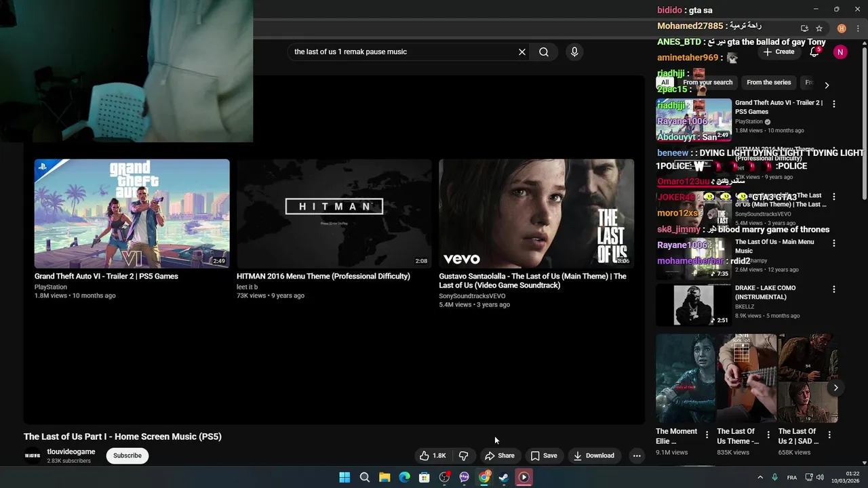Select the From the series chip
This screenshot has height=488, width=868.
pos(769,83)
